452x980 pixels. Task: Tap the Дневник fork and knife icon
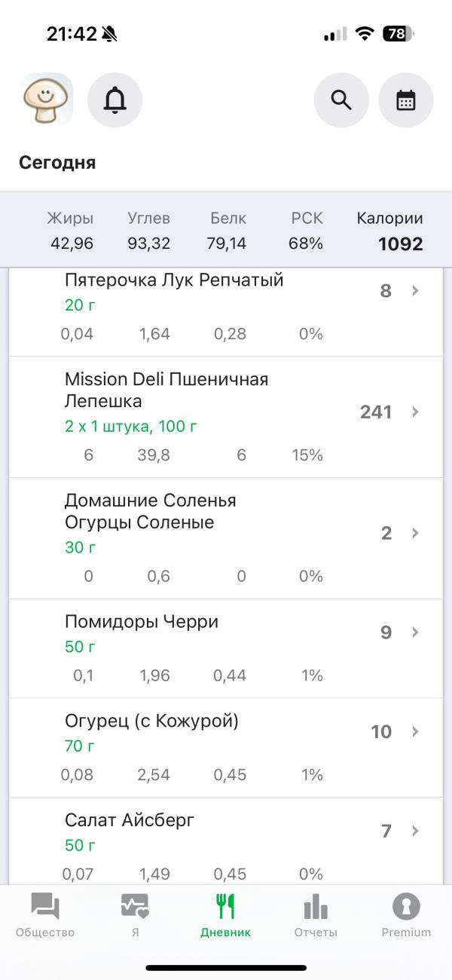(x=225, y=907)
